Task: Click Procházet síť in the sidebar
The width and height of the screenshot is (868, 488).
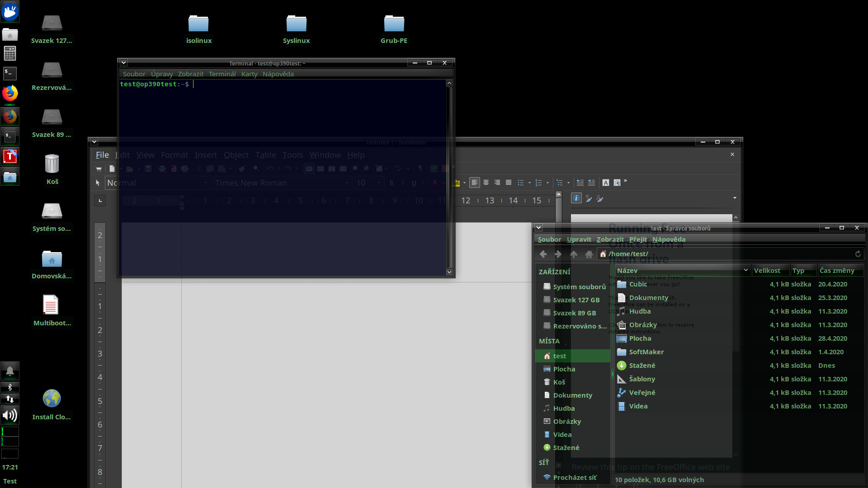Action: coord(575,477)
